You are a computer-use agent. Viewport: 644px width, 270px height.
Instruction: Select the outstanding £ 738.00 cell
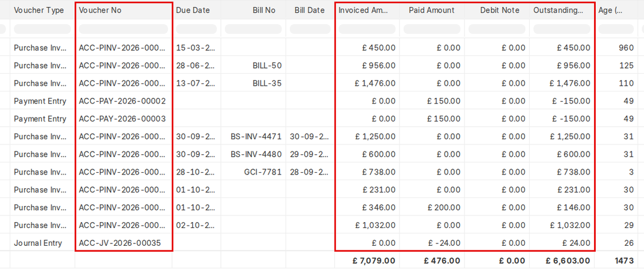tap(562, 172)
